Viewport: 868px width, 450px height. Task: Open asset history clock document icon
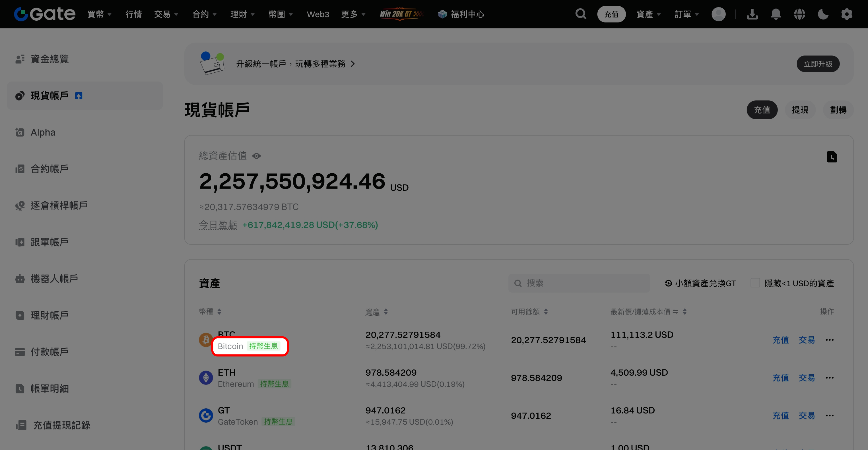click(832, 157)
